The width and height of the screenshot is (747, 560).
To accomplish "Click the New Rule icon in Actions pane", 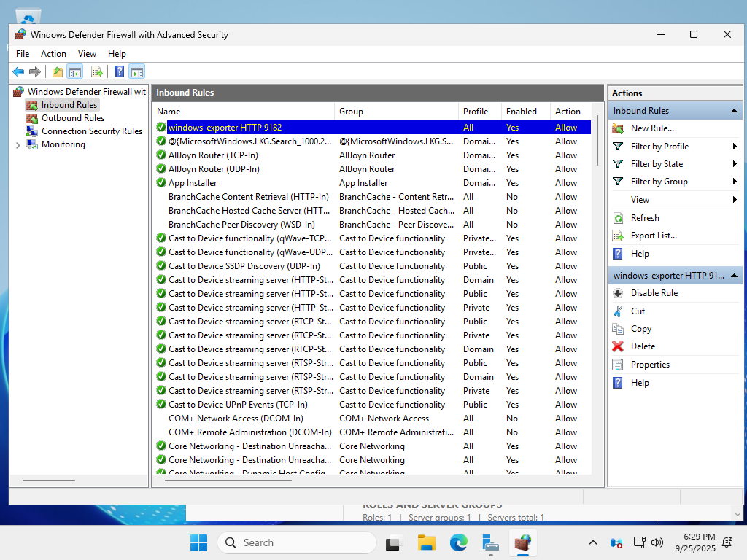I will (618, 128).
